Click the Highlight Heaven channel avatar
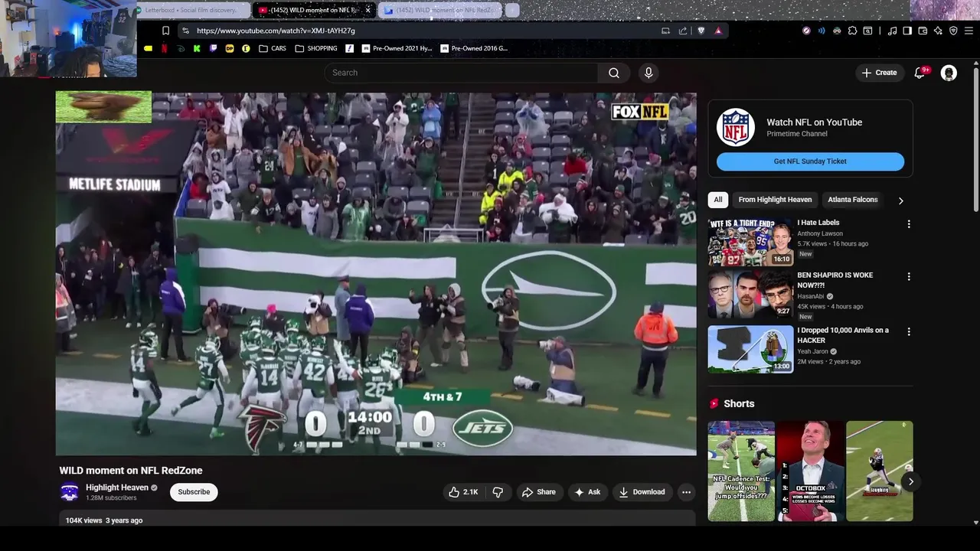The width and height of the screenshot is (980, 551). coord(70,492)
